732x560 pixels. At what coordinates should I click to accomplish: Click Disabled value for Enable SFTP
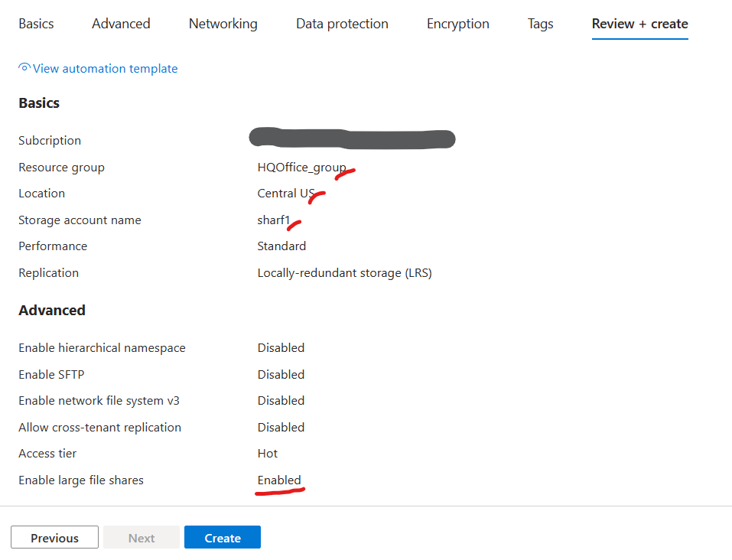point(281,375)
